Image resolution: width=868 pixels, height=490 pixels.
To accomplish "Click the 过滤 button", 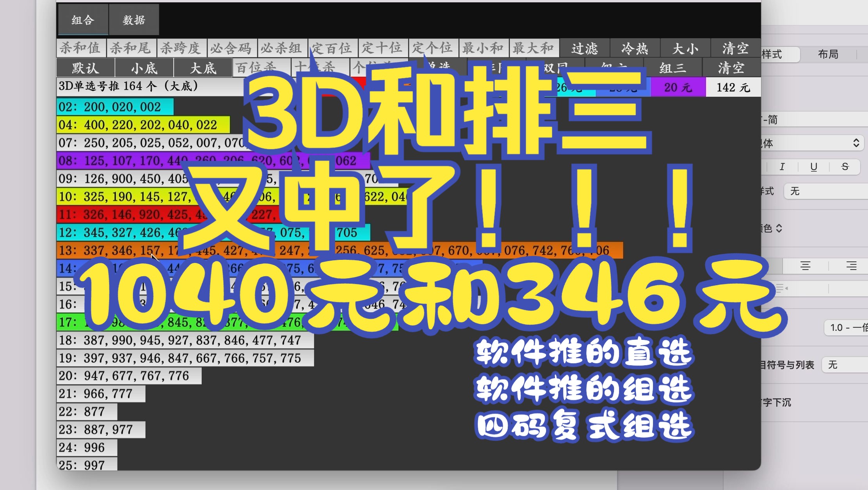I will 585,48.
